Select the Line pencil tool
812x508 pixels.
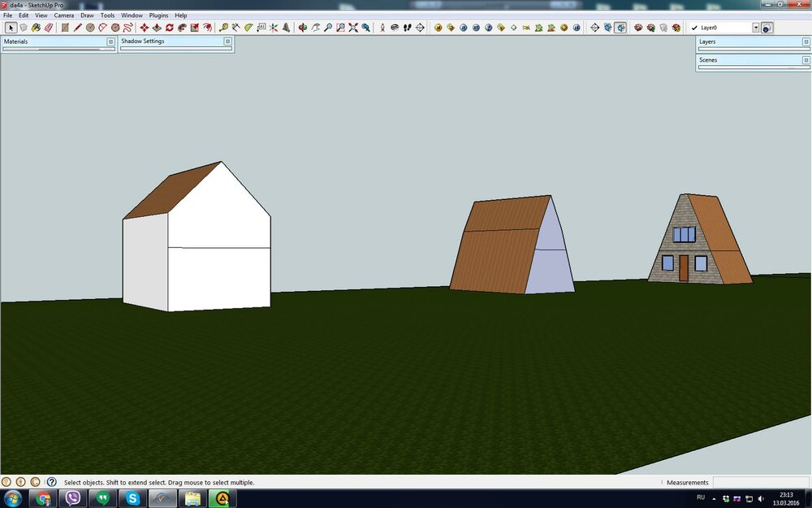coord(78,27)
